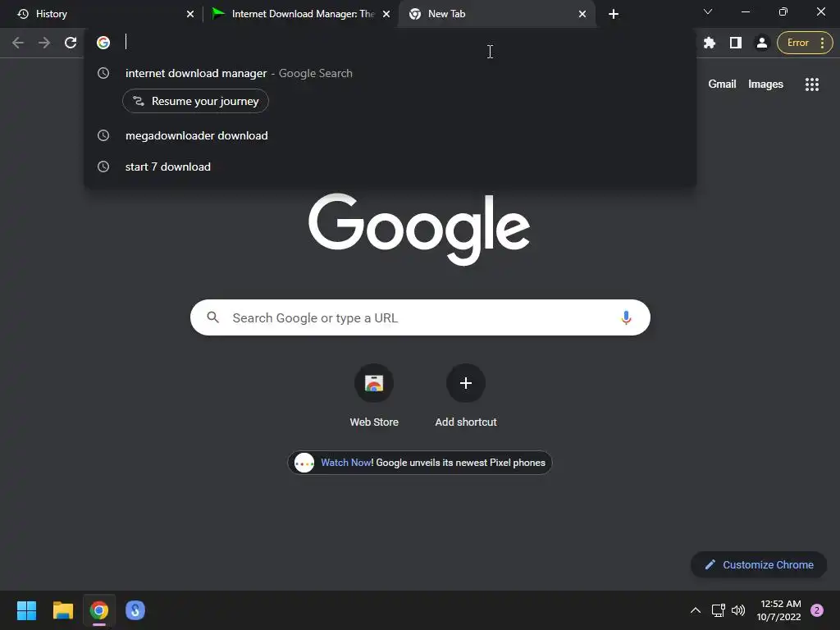Click the back navigation arrow
This screenshot has height=630, width=840.
(18, 43)
